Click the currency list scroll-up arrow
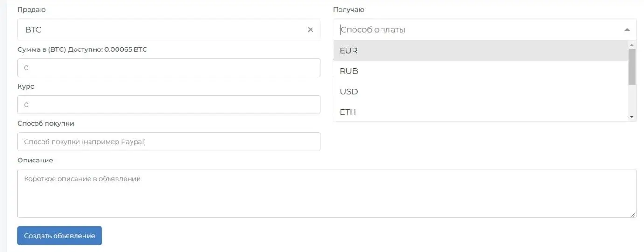Image resolution: width=644 pixels, height=252 pixels. [x=632, y=45]
